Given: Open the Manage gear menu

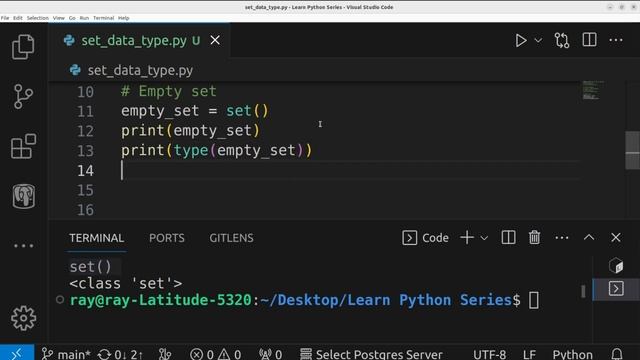Looking at the screenshot, I should [x=23, y=318].
